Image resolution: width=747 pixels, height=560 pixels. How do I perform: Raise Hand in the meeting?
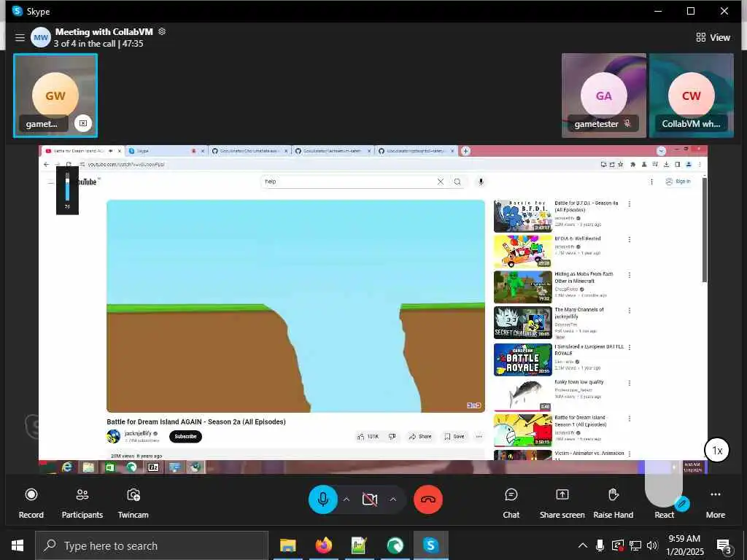pyautogui.click(x=613, y=503)
